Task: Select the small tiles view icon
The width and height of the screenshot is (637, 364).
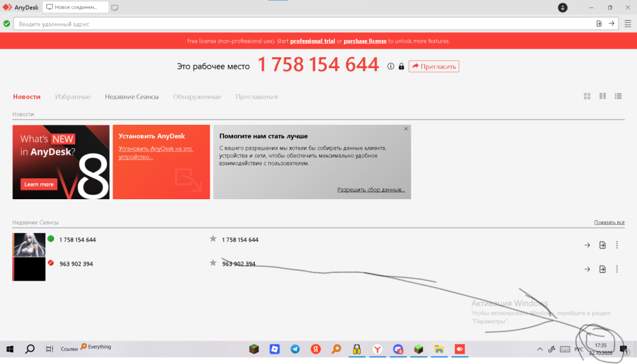Action: pyautogui.click(x=603, y=96)
